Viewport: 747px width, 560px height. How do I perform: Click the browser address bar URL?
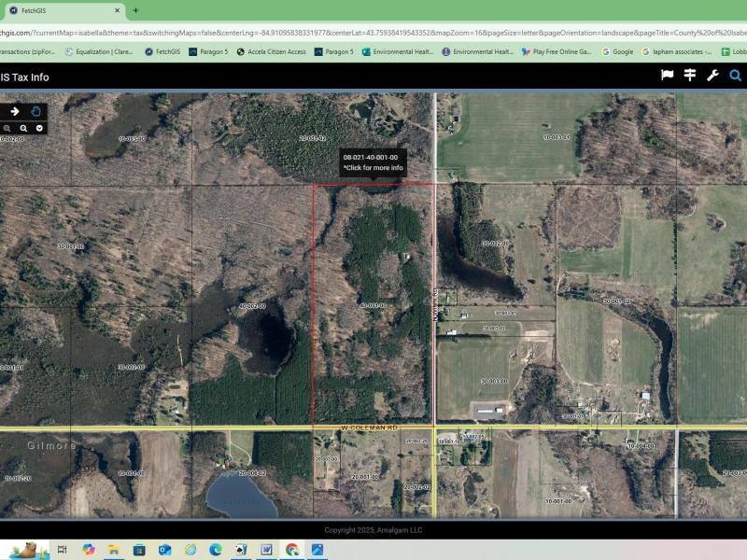click(373, 33)
